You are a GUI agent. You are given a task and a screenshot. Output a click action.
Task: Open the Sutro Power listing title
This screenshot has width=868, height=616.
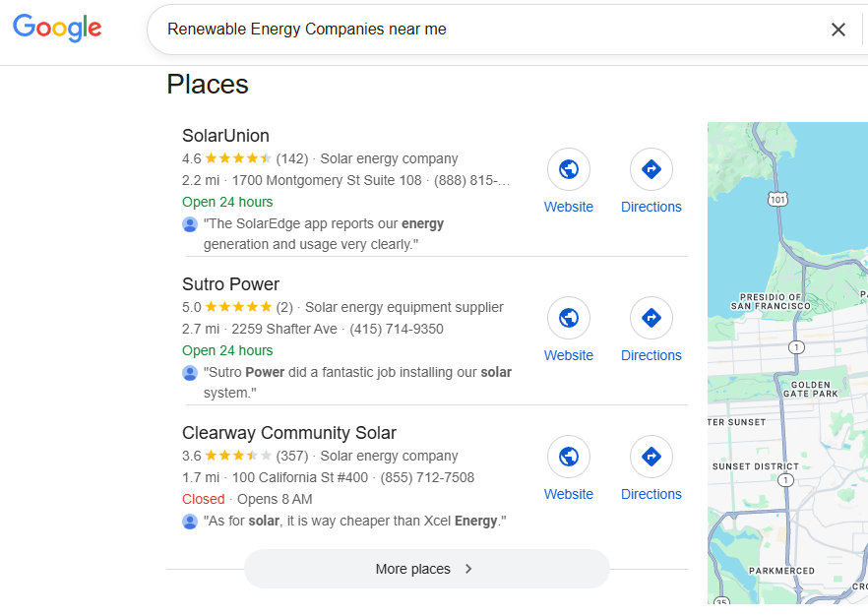[230, 284]
